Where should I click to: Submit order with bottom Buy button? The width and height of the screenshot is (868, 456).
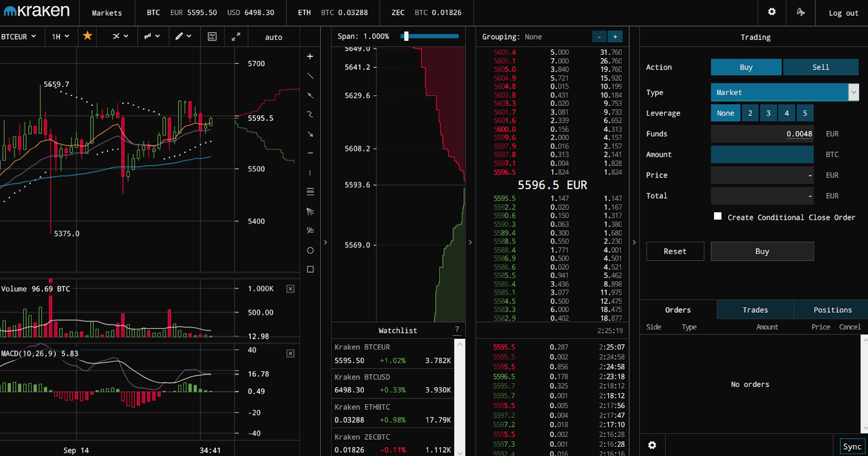pyautogui.click(x=762, y=251)
